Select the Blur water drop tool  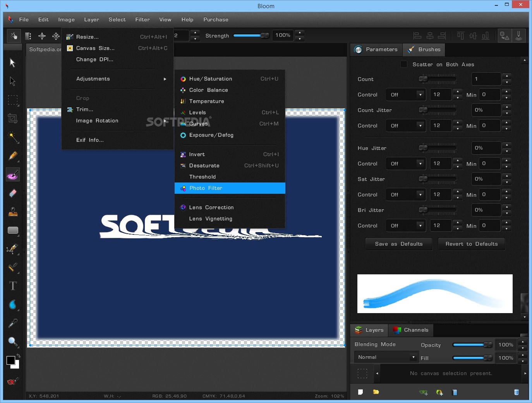(13, 305)
